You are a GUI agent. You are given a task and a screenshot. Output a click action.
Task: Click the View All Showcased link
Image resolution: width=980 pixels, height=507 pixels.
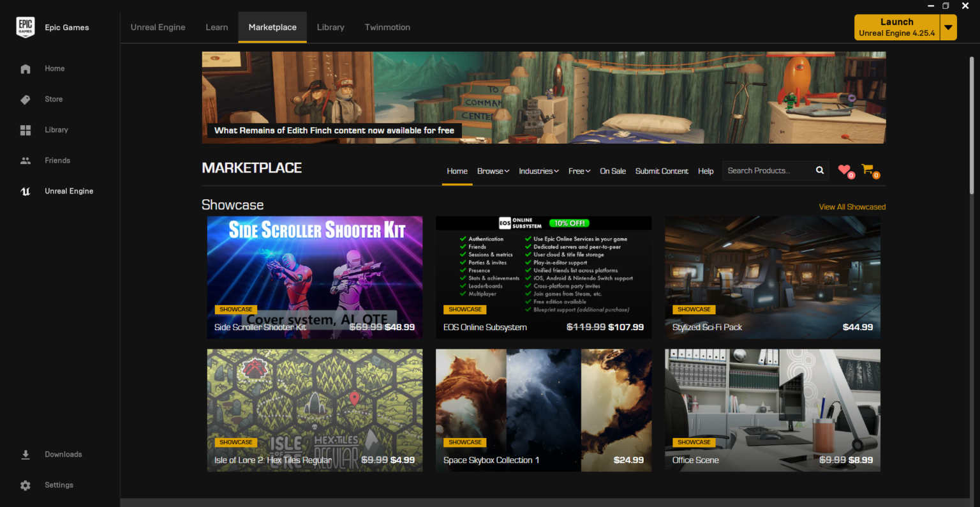(x=852, y=207)
